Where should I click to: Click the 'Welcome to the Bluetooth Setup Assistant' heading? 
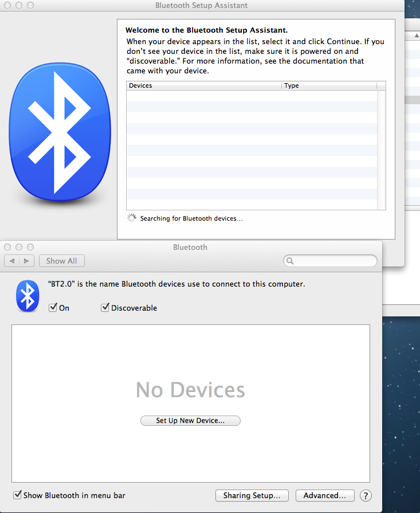click(206, 30)
